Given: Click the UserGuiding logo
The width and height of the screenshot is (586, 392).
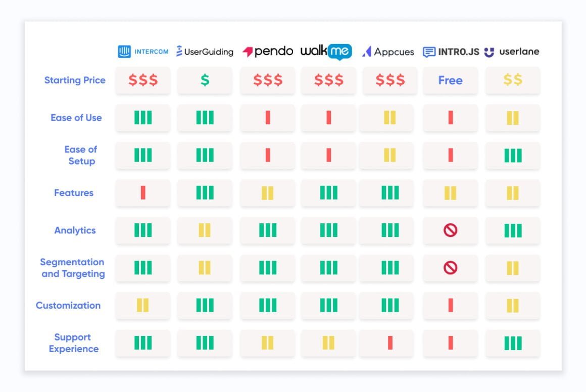Looking at the screenshot, I should pyautogui.click(x=205, y=52).
